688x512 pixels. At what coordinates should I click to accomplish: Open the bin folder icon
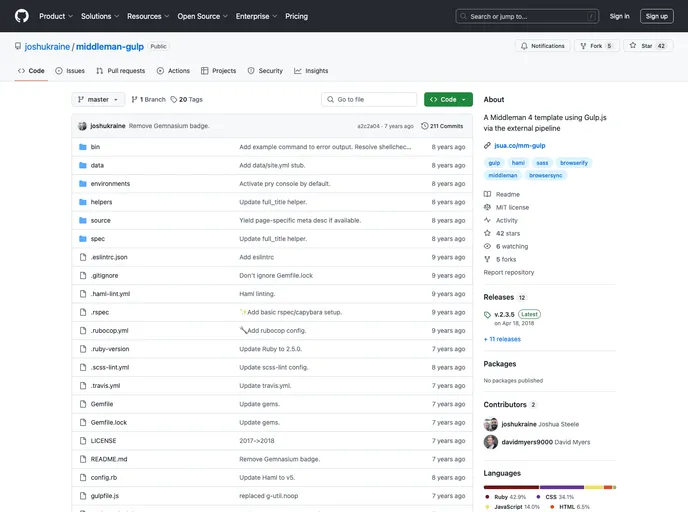[82, 147]
